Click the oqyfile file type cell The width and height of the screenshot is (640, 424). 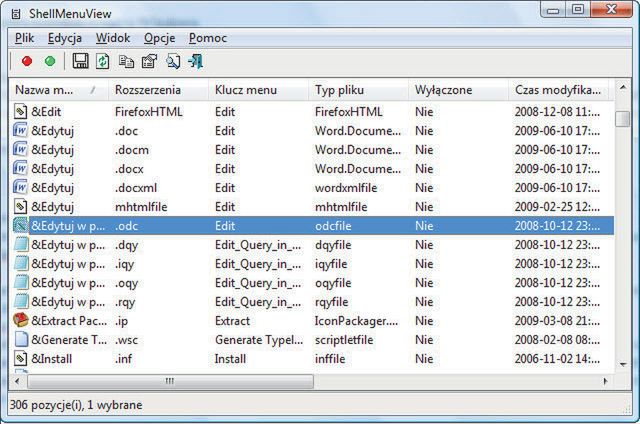333,283
